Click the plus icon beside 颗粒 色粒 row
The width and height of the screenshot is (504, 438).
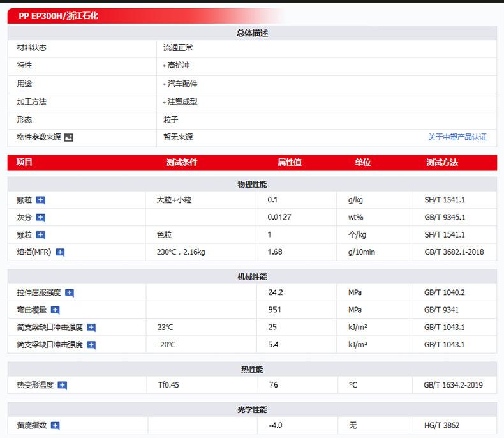pos(40,235)
